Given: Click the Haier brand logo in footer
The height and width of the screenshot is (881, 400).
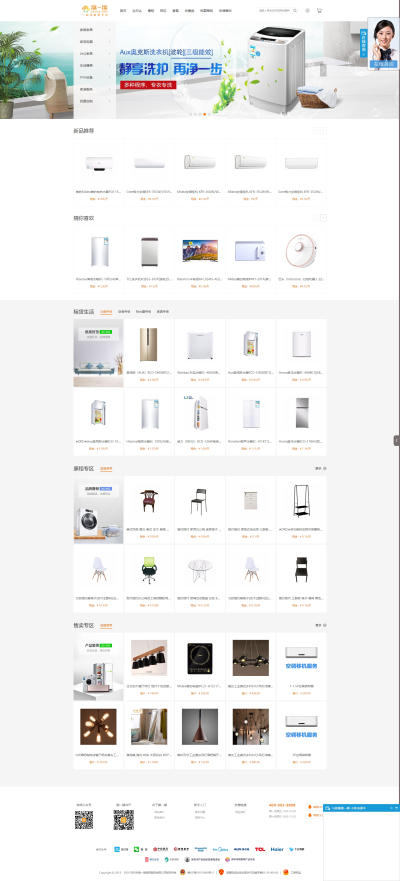Looking at the screenshot, I should [x=276, y=849].
